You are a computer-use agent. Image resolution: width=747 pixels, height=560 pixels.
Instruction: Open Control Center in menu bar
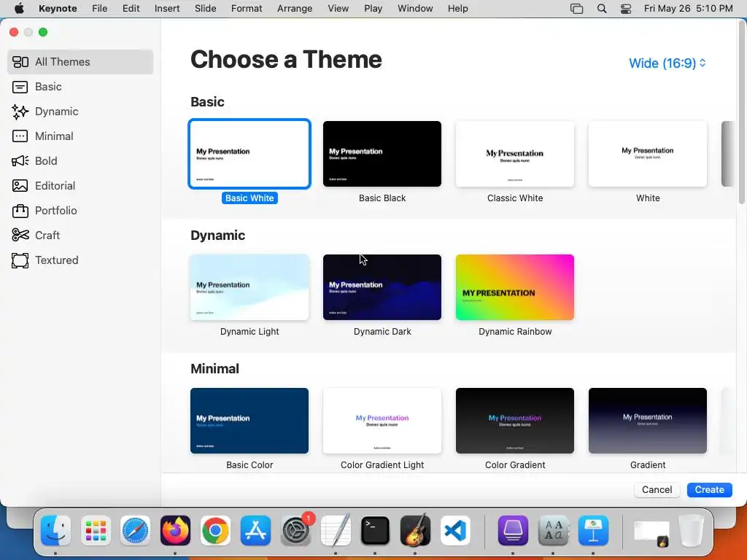pyautogui.click(x=625, y=9)
